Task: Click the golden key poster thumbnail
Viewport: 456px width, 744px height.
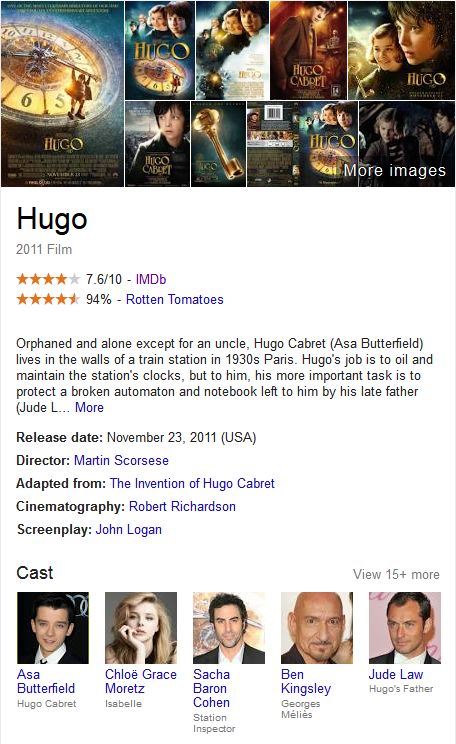Action: [218, 144]
